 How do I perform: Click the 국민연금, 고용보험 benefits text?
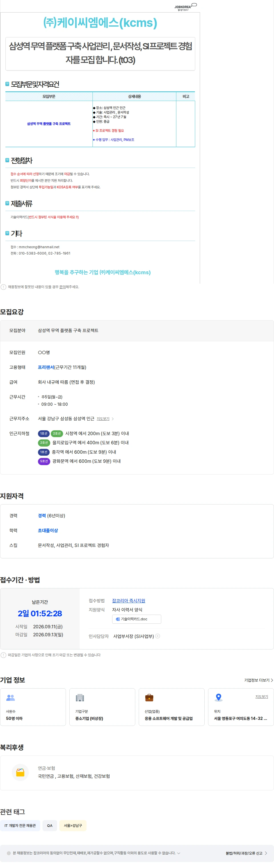pyautogui.click(x=74, y=776)
